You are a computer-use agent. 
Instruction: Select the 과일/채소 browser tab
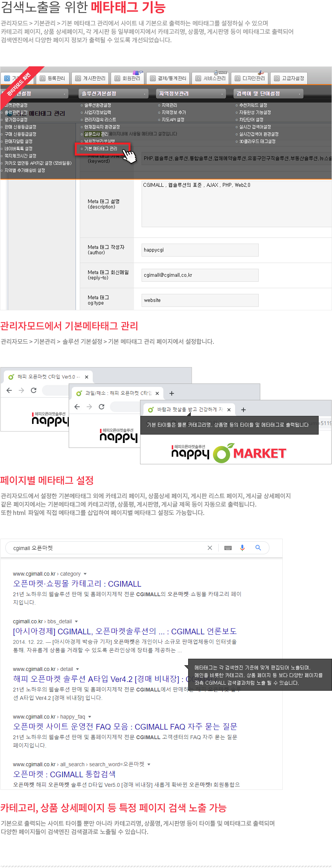pos(118,393)
